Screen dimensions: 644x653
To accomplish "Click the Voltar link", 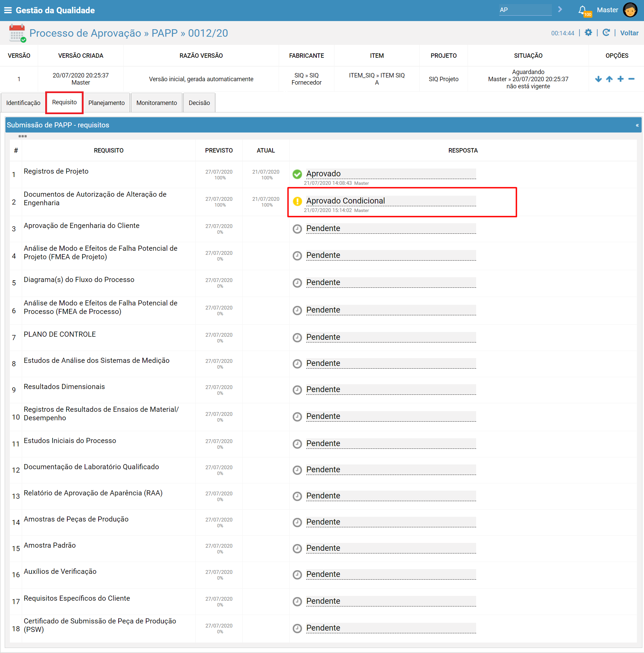I will click(x=629, y=33).
